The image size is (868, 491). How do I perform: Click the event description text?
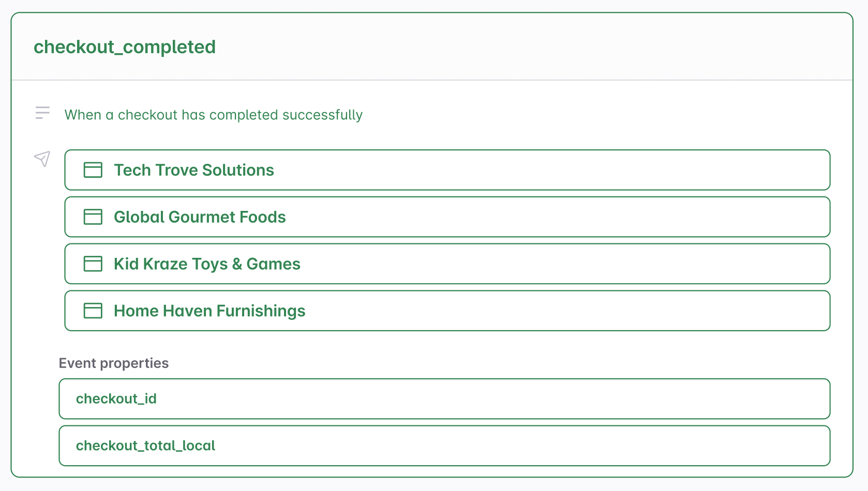[213, 114]
